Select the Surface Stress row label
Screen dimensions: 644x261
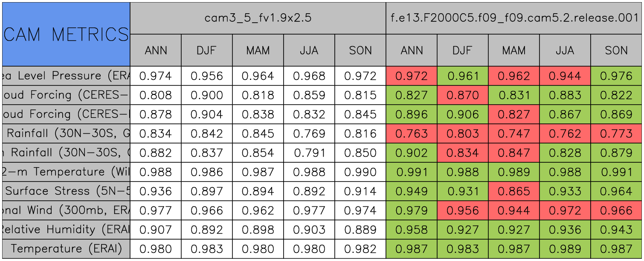[x=66, y=191]
